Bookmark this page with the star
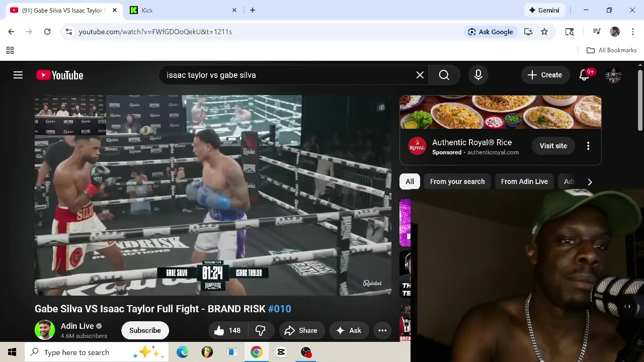Image resolution: width=644 pixels, height=362 pixels. 544,32
